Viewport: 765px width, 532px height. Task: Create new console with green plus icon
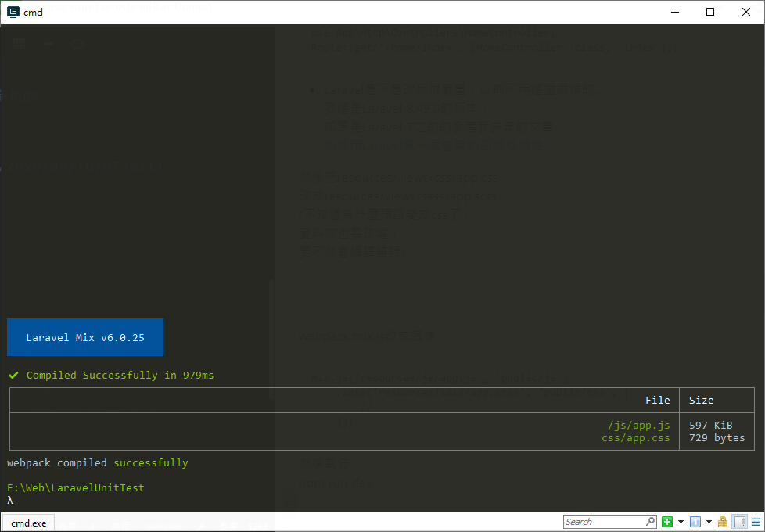(x=667, y=522)
